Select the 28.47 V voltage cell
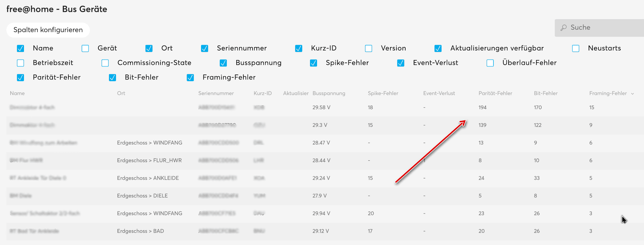The height and width of the screenshot is (245, 644). point(321,143)
